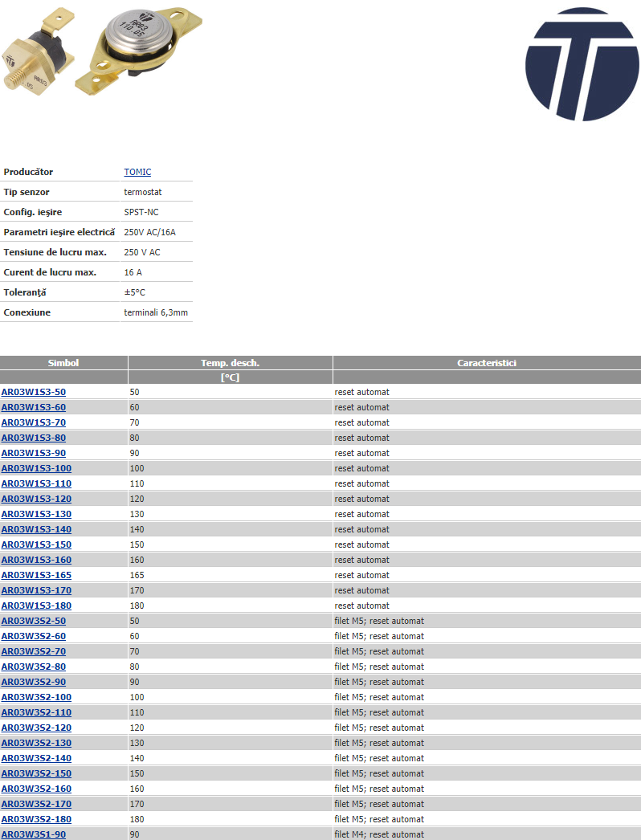This screenshot has width=641, height=840.
Task: Open product link AR03W3S2-180
Action: tap(36, 819)
